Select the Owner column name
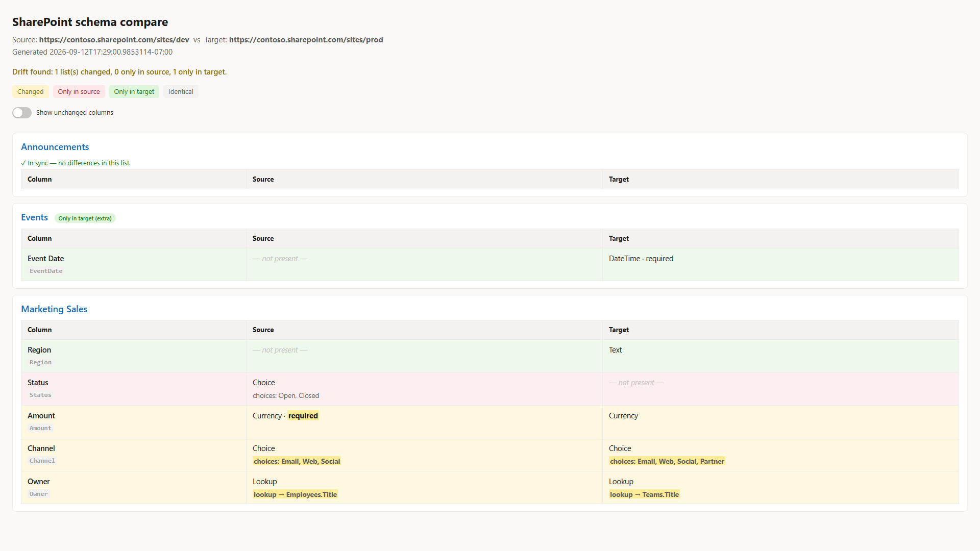This screenshot has width=980, height=551. pos(39,482)
